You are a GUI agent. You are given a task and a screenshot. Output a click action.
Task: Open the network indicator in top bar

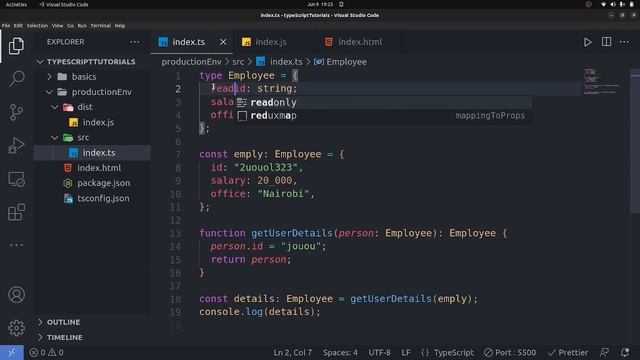(603, 4)
